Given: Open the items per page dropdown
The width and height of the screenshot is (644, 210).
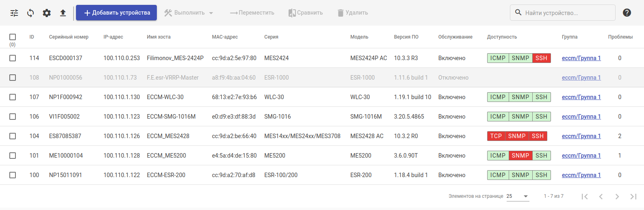Looking at the screenshot, I should (517, 196).
